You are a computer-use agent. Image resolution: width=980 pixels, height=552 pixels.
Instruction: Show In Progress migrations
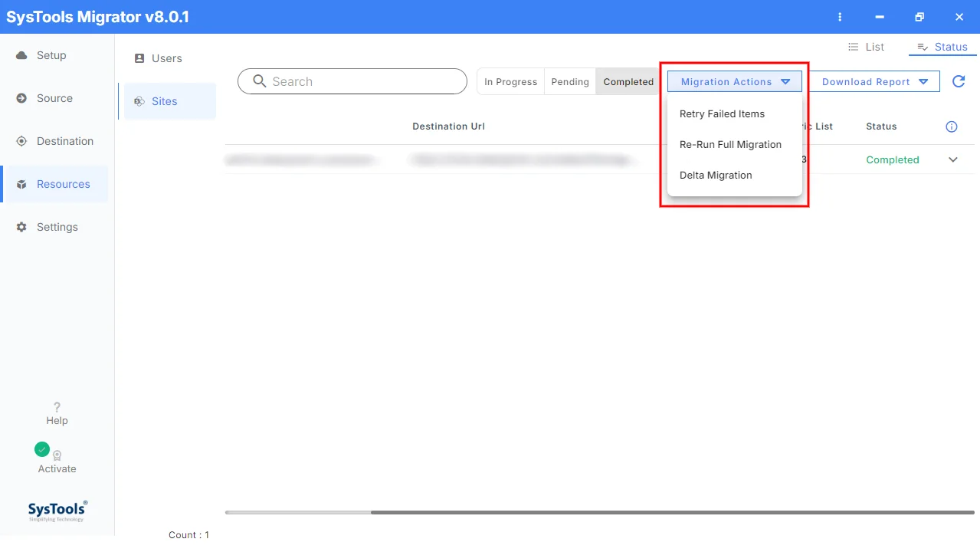click(510, 82)
